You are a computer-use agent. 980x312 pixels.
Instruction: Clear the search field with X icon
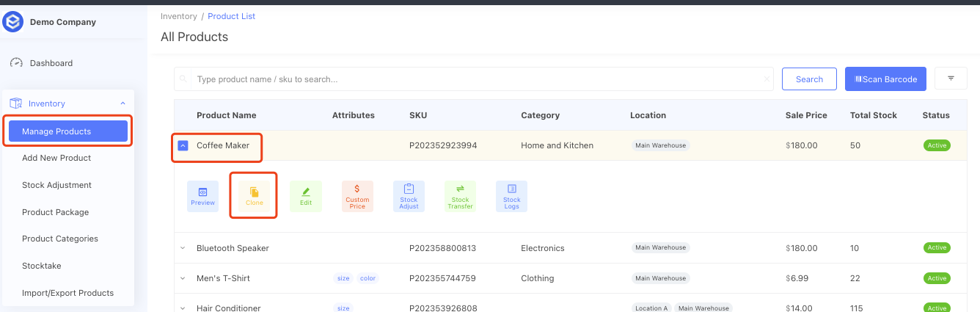click(x=767, y=79)
